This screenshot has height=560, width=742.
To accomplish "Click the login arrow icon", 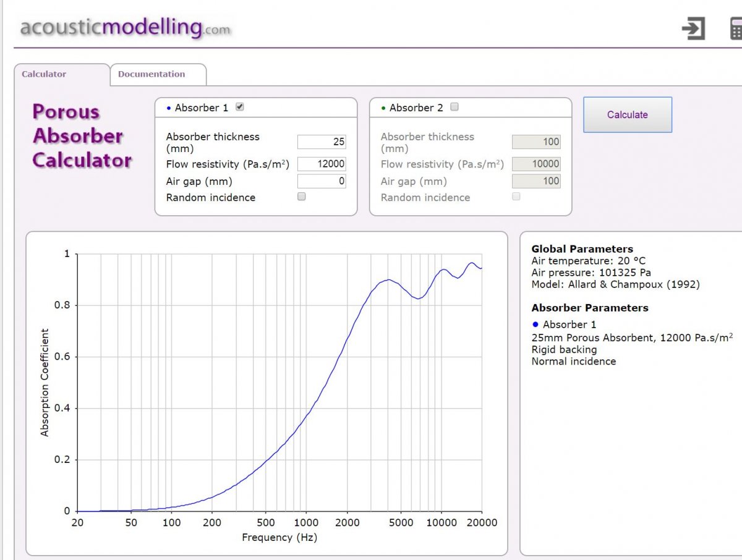I will [x=693, y=28].
